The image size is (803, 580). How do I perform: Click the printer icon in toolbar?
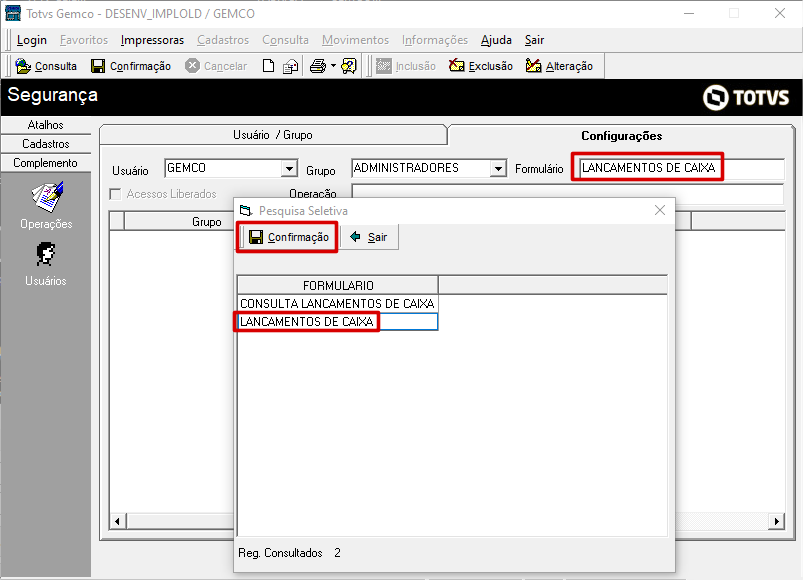(317, 66)
